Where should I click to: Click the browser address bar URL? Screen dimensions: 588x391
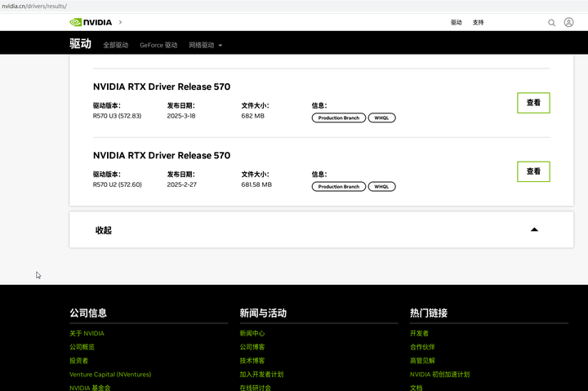pos(34,6)
